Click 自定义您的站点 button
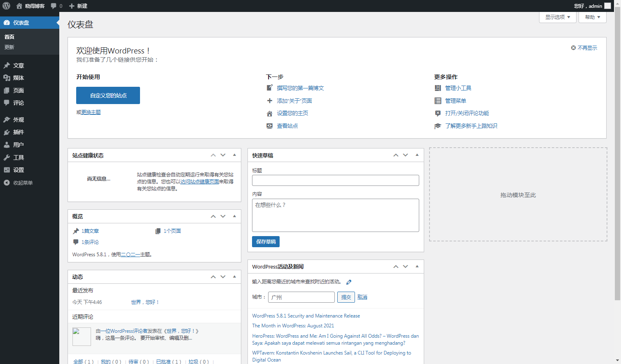 click(108, 95)
